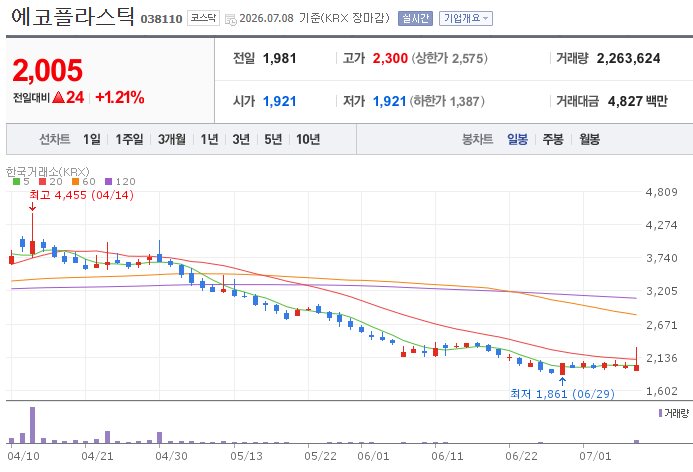
Task: Click the orange 60-day moving average swatch
Action: (76, 182)
